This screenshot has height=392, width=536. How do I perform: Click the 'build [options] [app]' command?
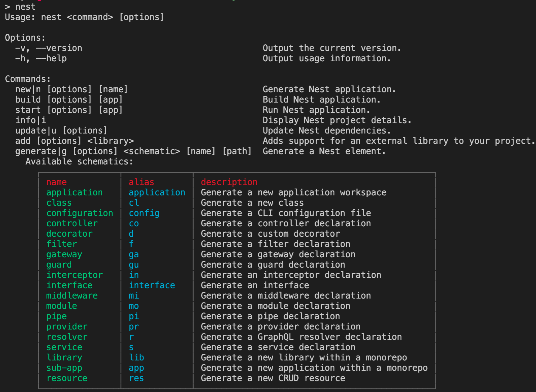[x=69, y=100]
